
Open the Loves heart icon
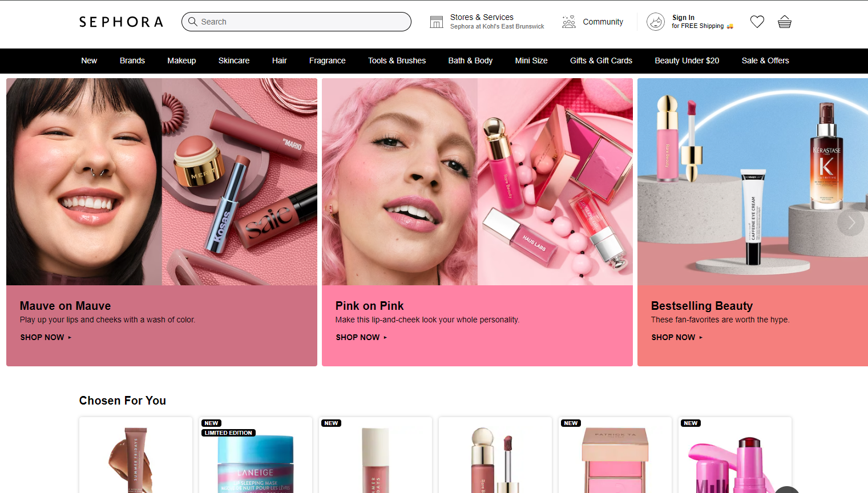coord(757,22)
